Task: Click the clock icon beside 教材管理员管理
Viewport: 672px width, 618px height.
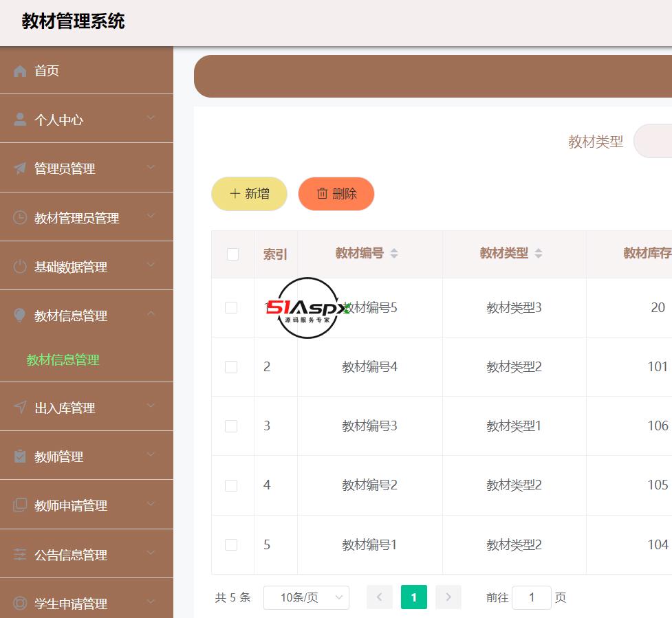Action: coord(20,217)
